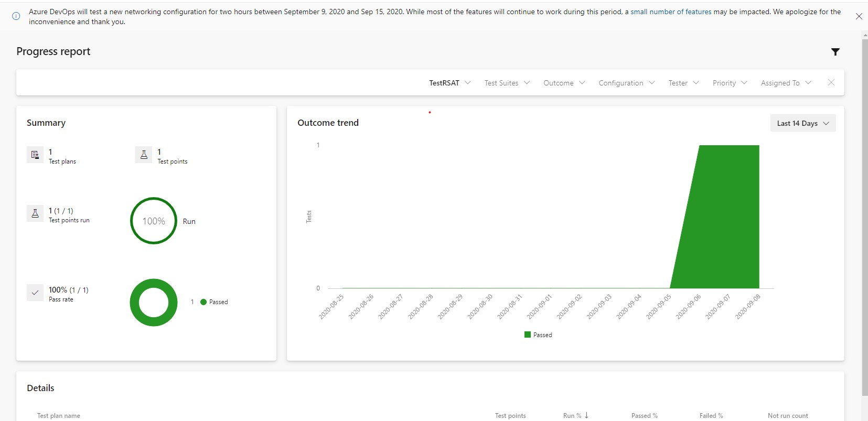Click the Run % sort arrow
Screen dimensions: 868x421
[586, 415]
